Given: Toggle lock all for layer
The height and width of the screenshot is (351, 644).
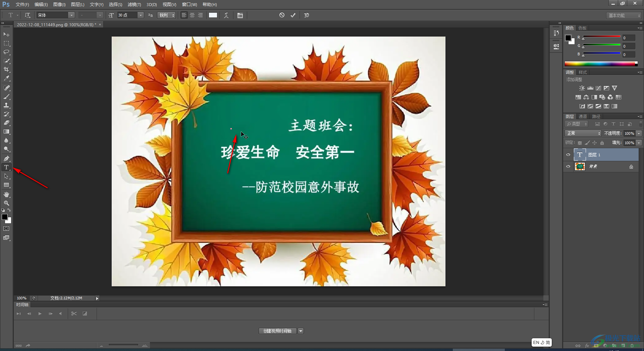Looking at the screenshot, I should point(602,143).
